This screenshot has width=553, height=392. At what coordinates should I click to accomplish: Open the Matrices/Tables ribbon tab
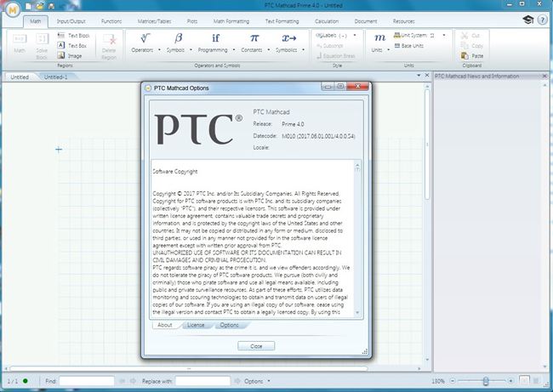[x=155, y=21]
